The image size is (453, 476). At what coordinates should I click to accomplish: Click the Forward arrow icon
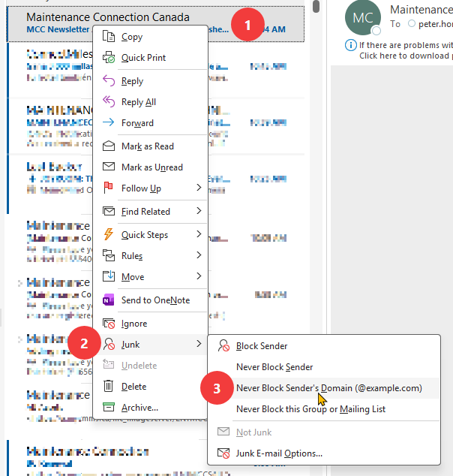109,122
